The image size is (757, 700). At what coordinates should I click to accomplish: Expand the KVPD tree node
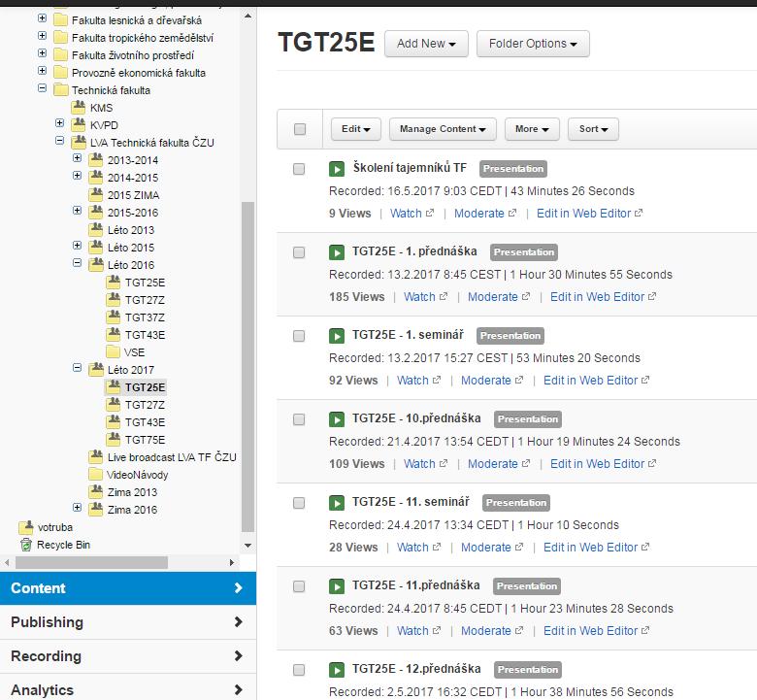tap(59, 122)
